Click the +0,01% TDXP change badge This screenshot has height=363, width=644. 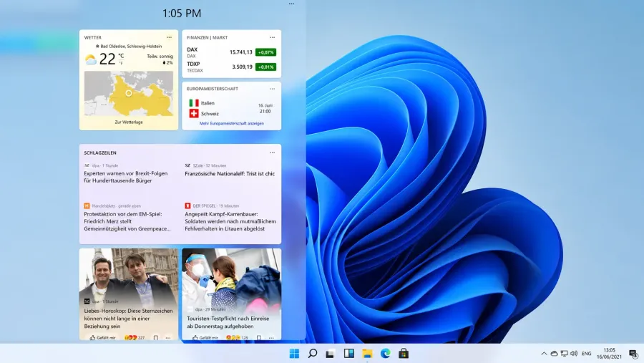(x=265, y=67)
